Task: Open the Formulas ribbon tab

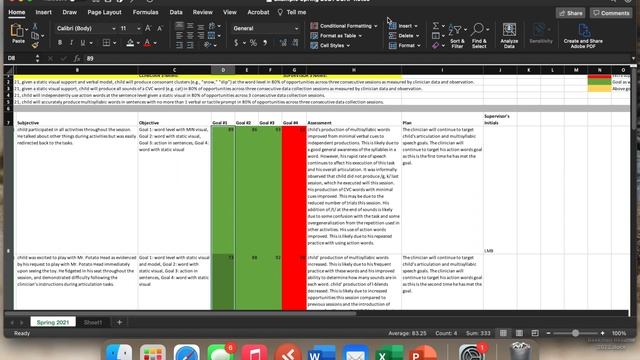Action: coord(145,12)
